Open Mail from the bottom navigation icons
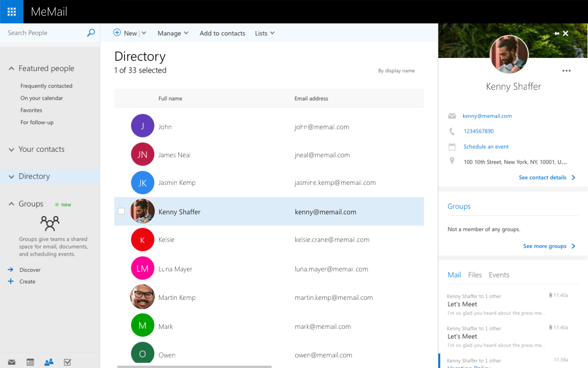 tap(11, 362)
